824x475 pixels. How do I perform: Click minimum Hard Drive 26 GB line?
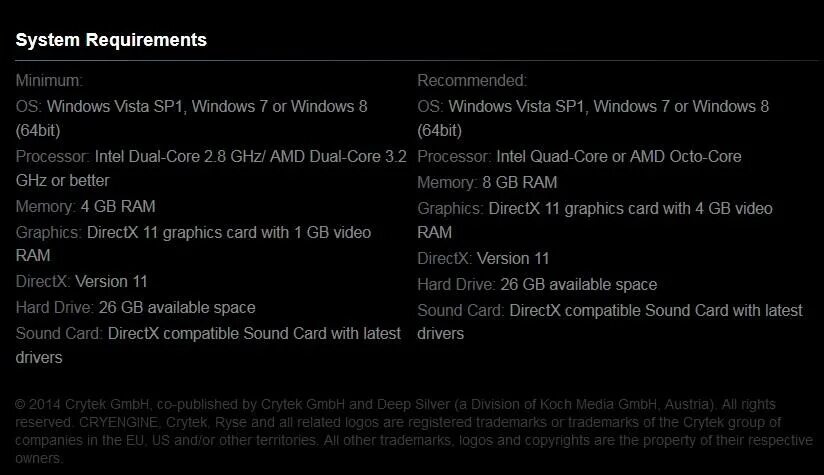[x=136, y=307]
